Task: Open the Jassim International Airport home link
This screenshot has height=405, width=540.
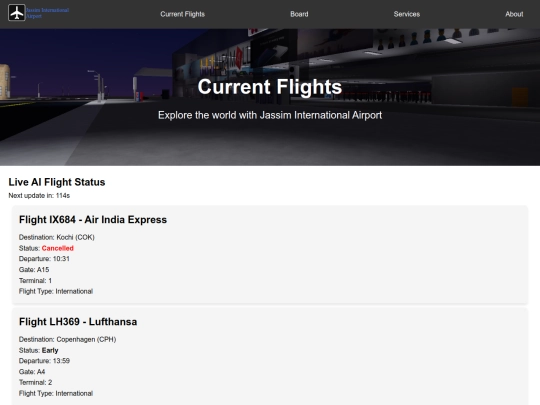Action: (48, 13)
